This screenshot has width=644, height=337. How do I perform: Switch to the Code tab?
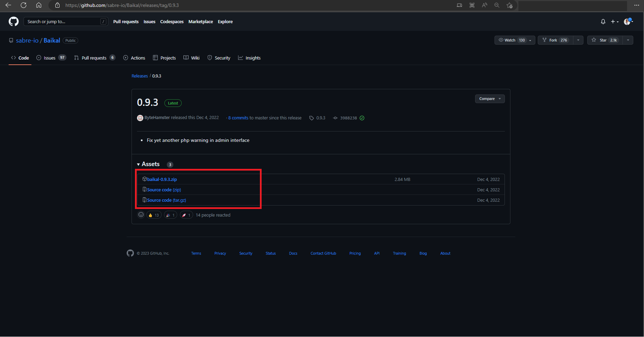tap(20, 58)
